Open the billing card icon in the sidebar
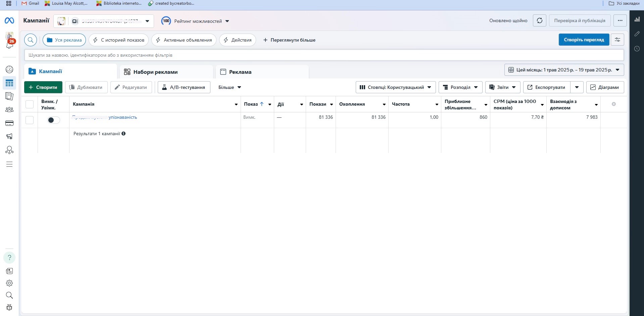Viewport: 644px width, 316px height. (x=9, y=123)
